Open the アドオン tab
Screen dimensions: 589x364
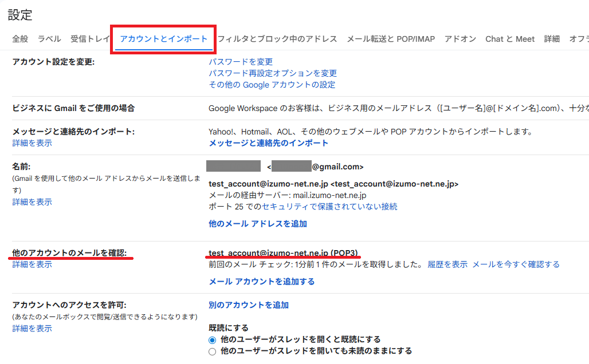460,39
